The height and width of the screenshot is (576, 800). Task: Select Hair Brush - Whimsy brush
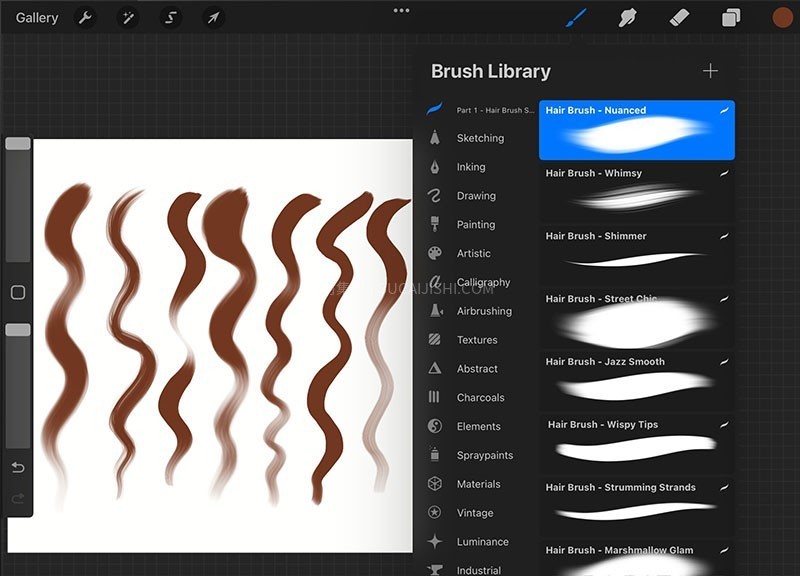click(x=637, y=193)
